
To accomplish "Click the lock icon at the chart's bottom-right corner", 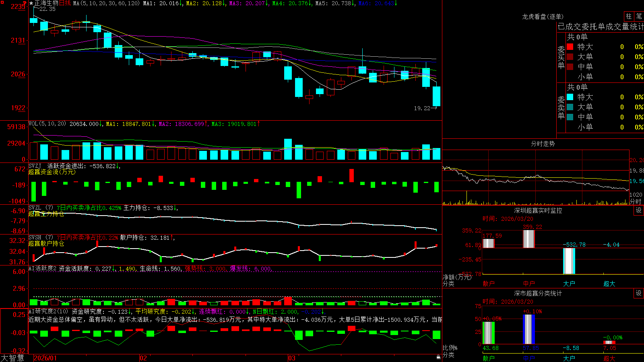I will (438, 357).
